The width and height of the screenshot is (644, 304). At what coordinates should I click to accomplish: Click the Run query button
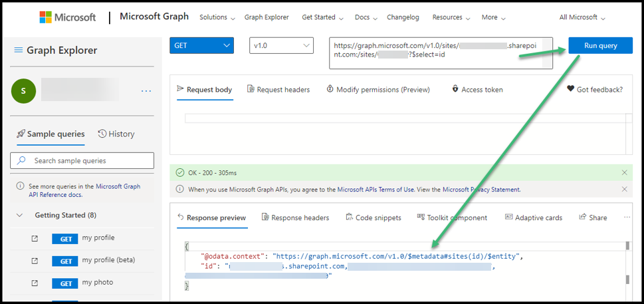coord(600,45)
